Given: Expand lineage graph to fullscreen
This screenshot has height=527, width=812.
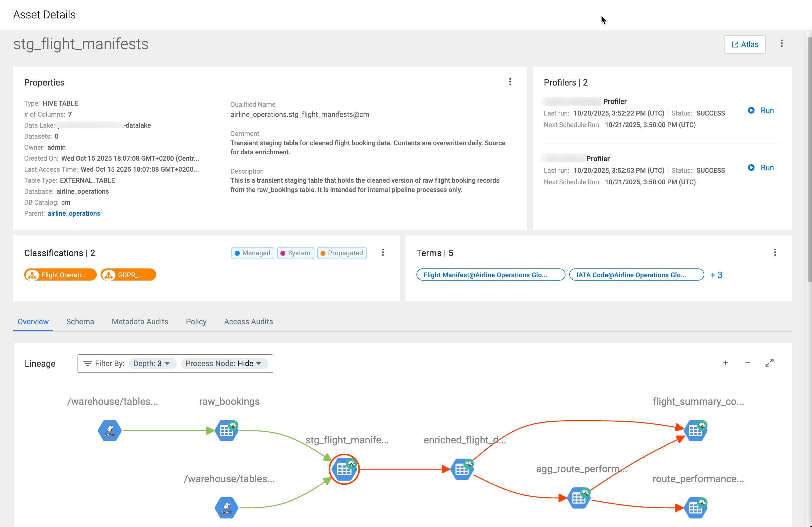Looking at the screenshot, I should click(x=769, y=363).
